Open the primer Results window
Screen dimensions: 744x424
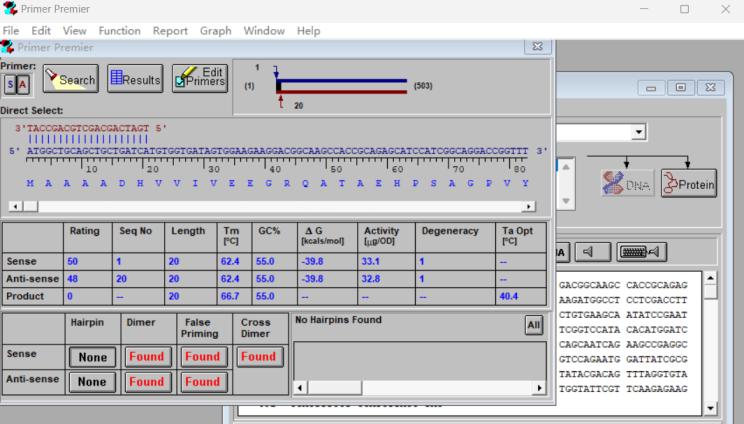tap(135, 79)
